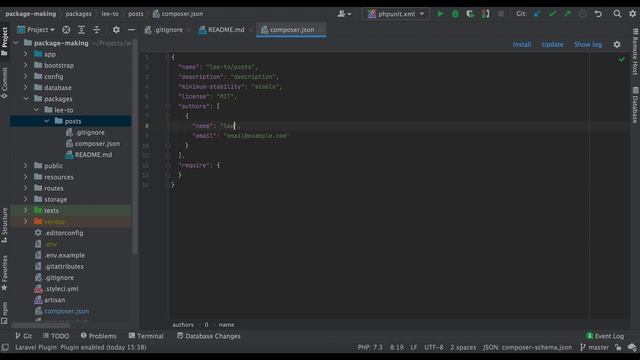The height and width of the screenshot is (360, 640).
Task: Open the user account icon dropdown
Action: click(344, 14)
